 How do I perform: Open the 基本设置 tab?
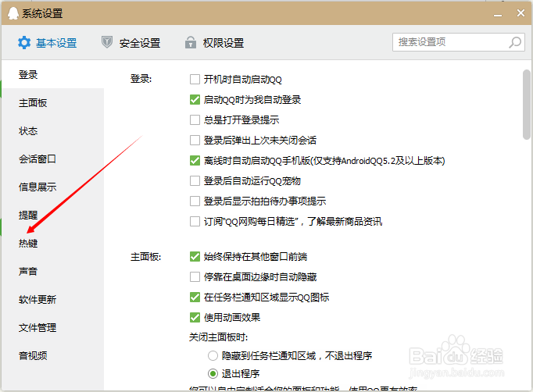tap(47, 43)
